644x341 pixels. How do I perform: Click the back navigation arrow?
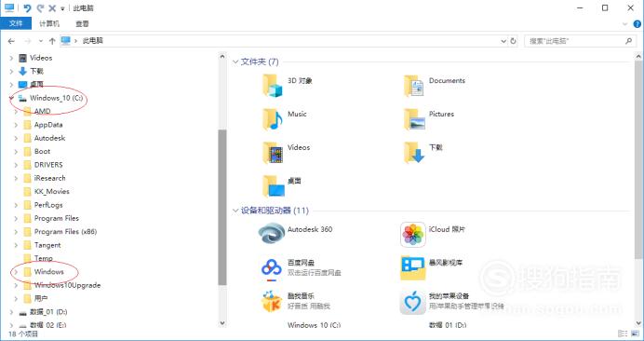(11, 41)
